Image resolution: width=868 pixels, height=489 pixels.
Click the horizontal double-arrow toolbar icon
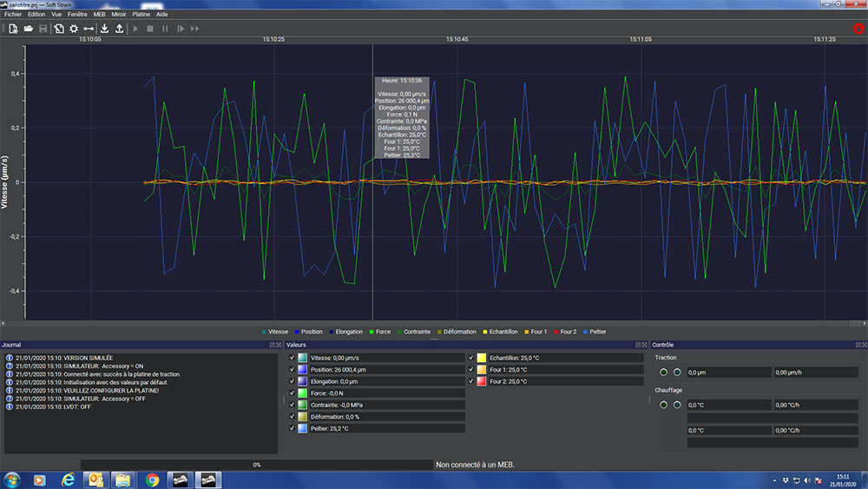[89, 29]
